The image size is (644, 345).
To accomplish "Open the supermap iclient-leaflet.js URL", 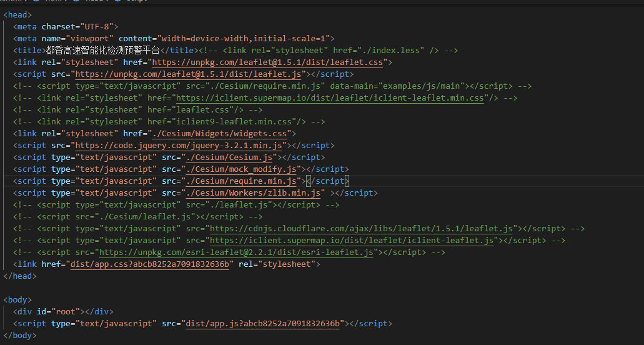I will coord(352,241).
